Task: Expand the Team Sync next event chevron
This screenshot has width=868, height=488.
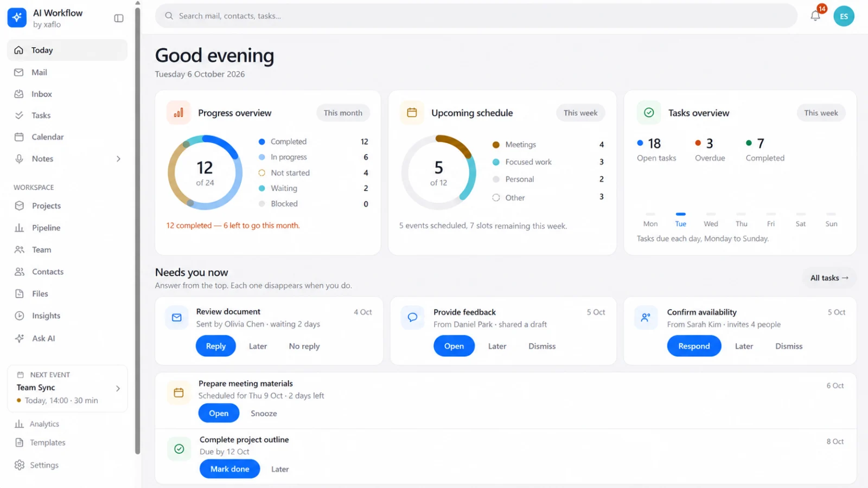Action: [x=118, y=388]
